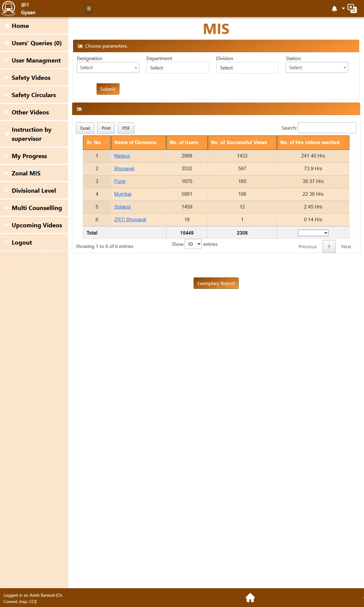Sort by No. of Successful Views column
The image size is (364, 607).
point(242,143)
